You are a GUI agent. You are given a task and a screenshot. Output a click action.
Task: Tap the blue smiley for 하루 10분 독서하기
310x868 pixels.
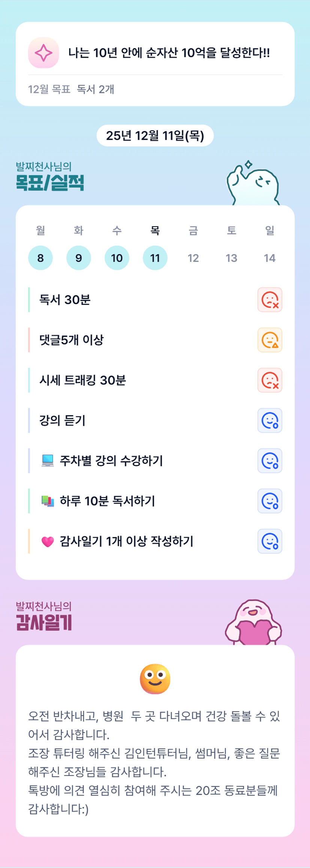click(x=270, y=501)
